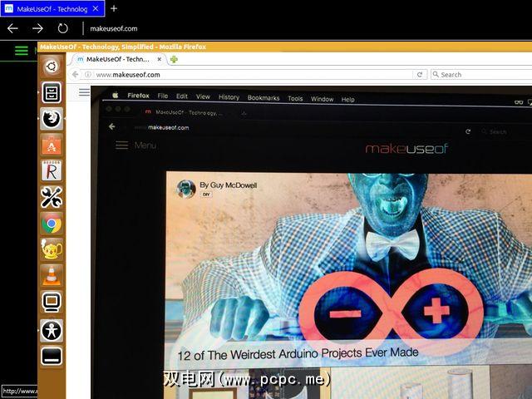This screenshot has height=399, width=532.
Task: Launch Google Chrome from Ubuntu launcher
Action: click(x=52, y=224)
